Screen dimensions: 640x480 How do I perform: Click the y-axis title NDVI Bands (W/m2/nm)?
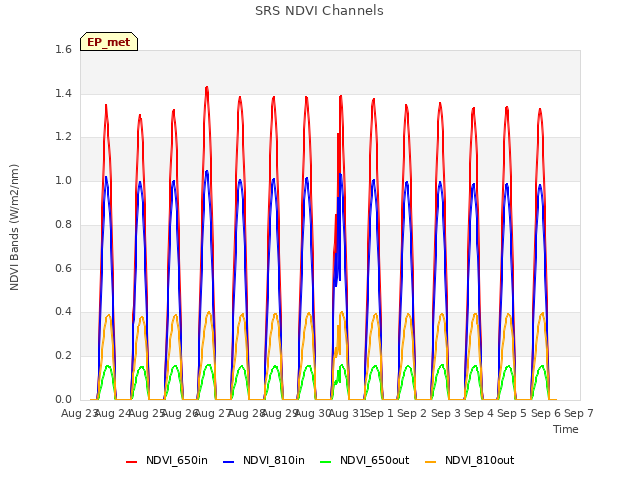pos(14,227)
